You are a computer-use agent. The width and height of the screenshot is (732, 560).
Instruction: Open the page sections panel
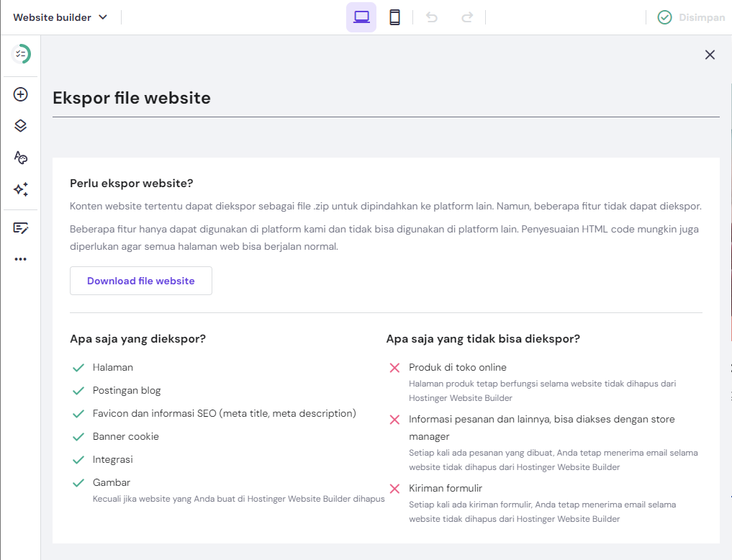click(20, 125)
